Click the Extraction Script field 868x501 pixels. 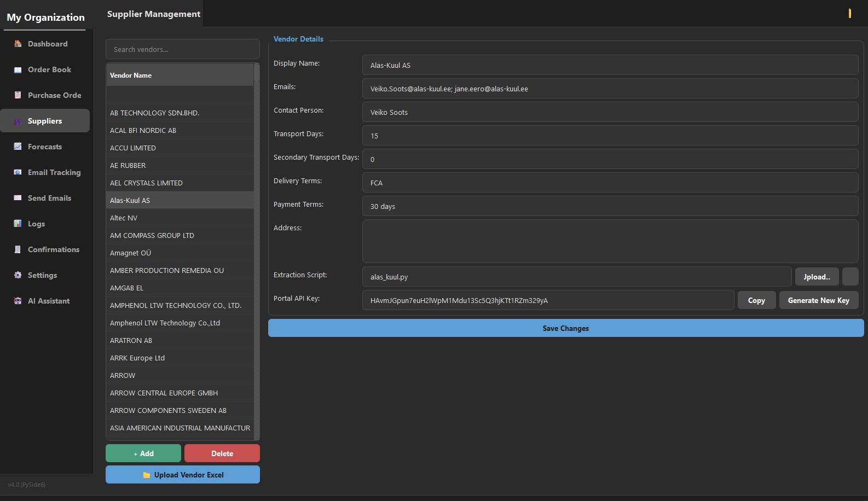click(577, 277)
